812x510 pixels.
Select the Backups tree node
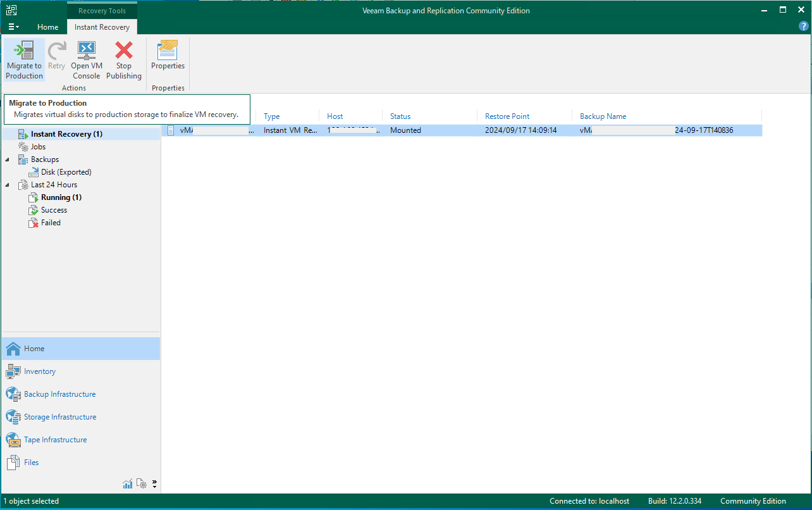44,159
